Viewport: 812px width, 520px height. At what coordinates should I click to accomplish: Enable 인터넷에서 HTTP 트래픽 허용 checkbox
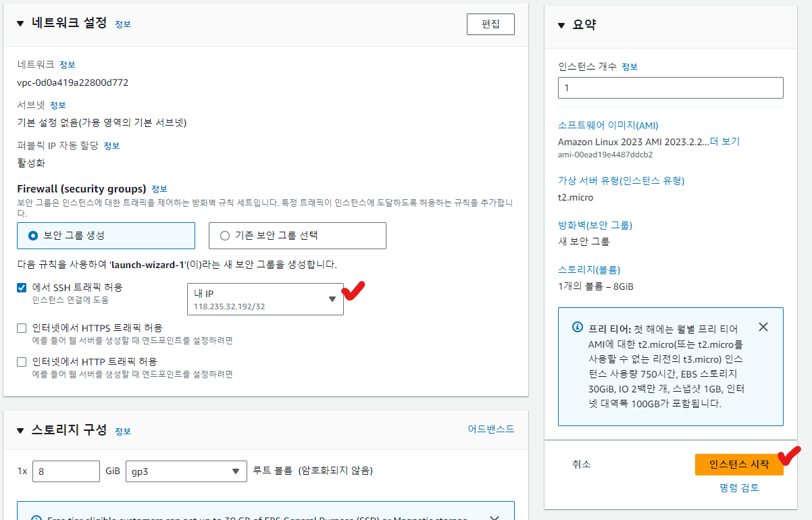[x=22, y=362]
